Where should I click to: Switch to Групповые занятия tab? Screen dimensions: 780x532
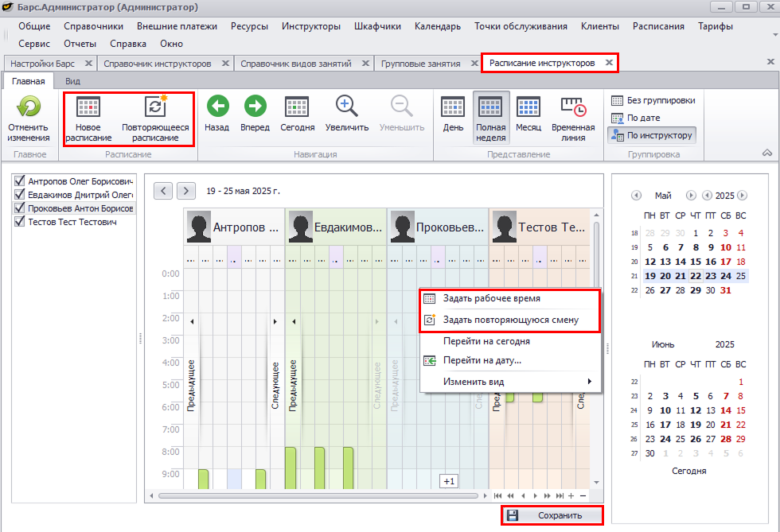421,64
